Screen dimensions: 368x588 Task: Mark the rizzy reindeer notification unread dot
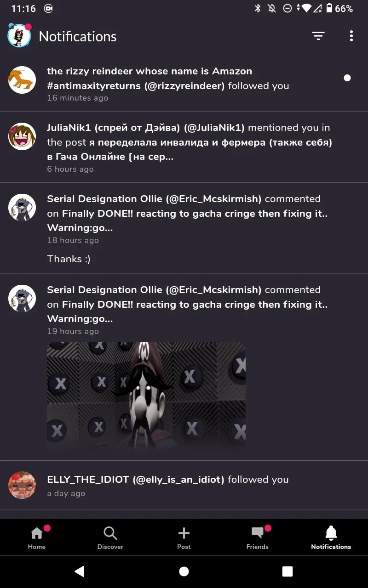pyautogui.click(x=347, y=78)
